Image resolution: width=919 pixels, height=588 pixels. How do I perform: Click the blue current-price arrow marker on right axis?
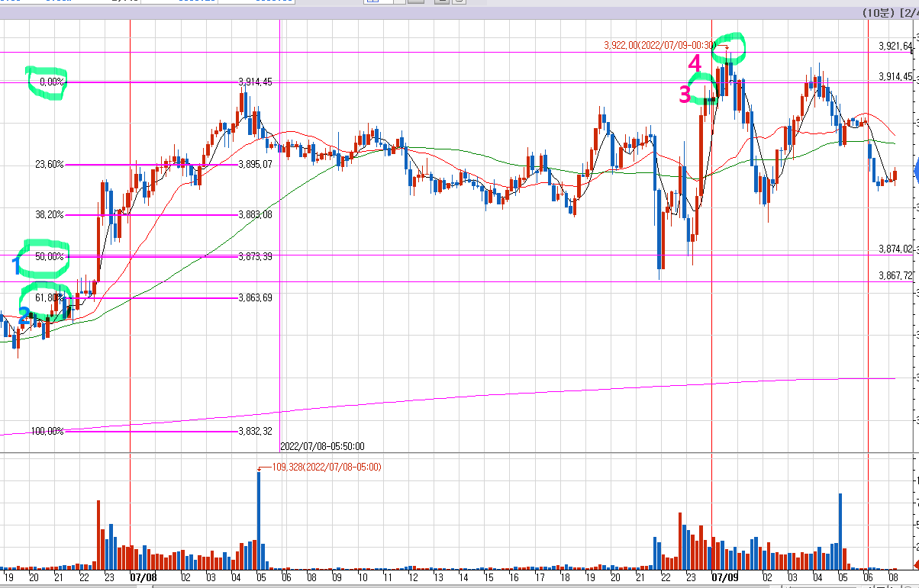pyautogui.click(x=915, y=170)
